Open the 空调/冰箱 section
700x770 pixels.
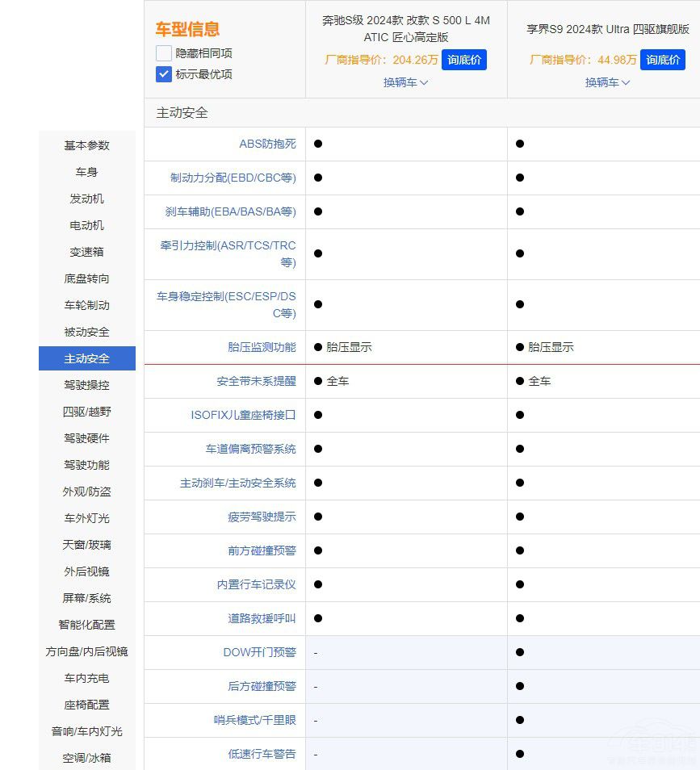pyautogui.click(x=86, y=757)
